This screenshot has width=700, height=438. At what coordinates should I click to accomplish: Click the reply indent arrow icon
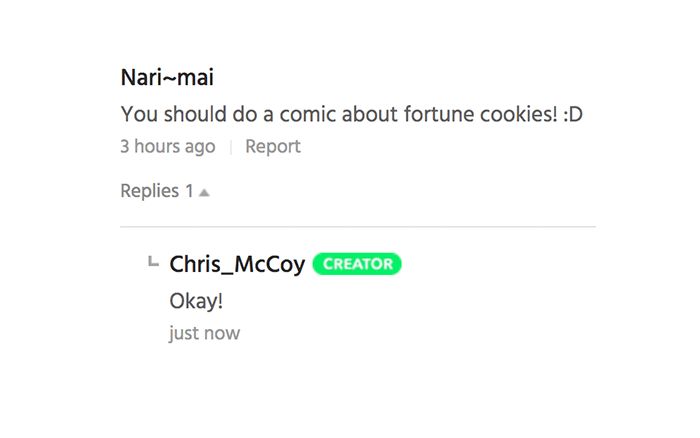coord(153,262)
